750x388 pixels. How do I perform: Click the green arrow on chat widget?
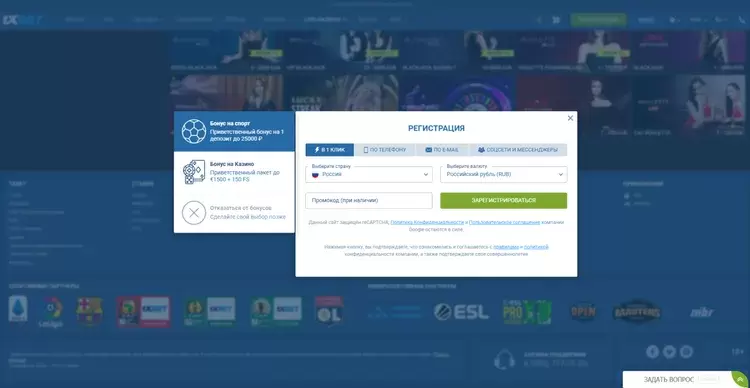[x=740, y=379]
